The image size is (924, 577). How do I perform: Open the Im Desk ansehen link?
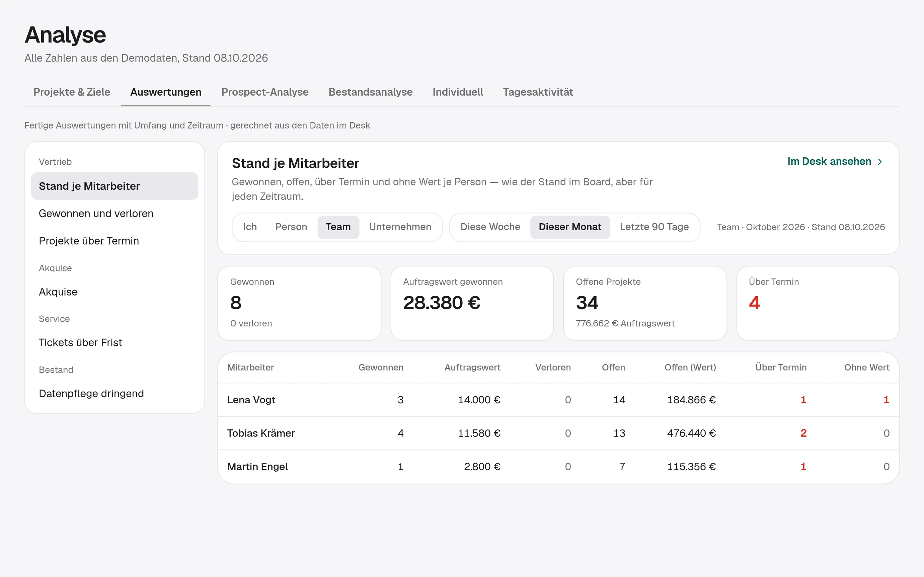click(835, 161)
